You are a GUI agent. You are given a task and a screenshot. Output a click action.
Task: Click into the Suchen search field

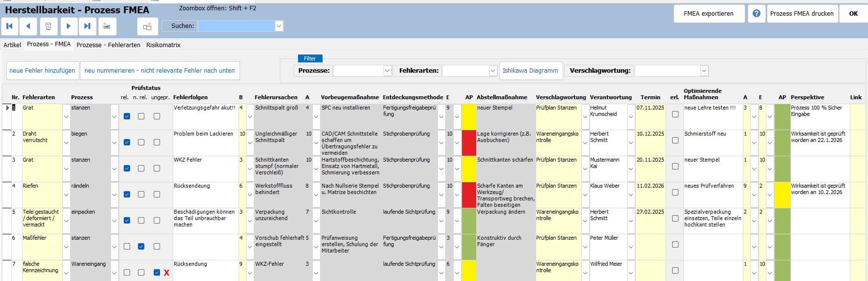point(237,26)
